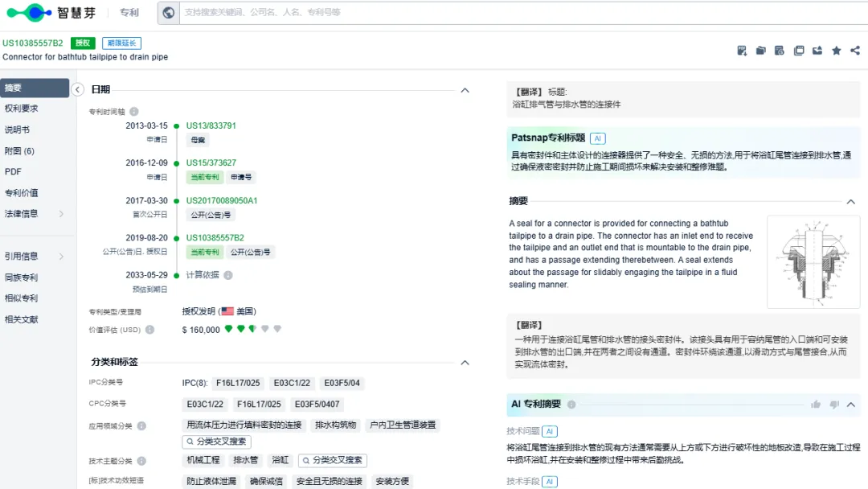The height and width of the screenshot is (489, 868).
Task: Click the thumbs-down icon on AI 专利摘要
Action: click(834, 405)
